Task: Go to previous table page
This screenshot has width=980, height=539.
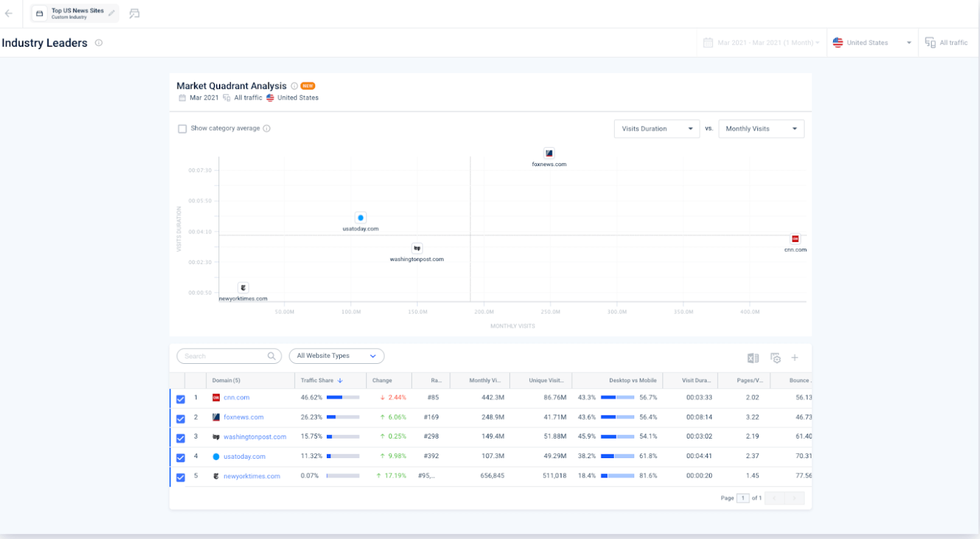Action: (x=774, y=498)
